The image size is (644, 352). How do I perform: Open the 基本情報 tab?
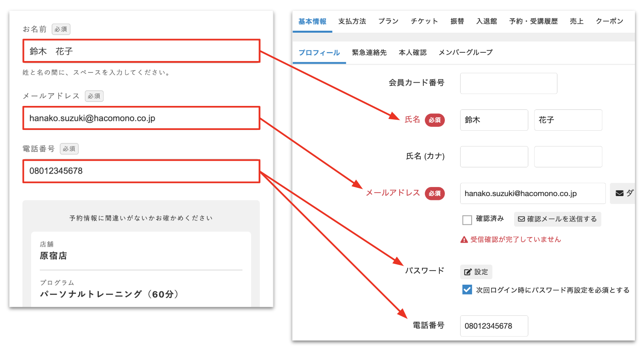click(312, 21)
